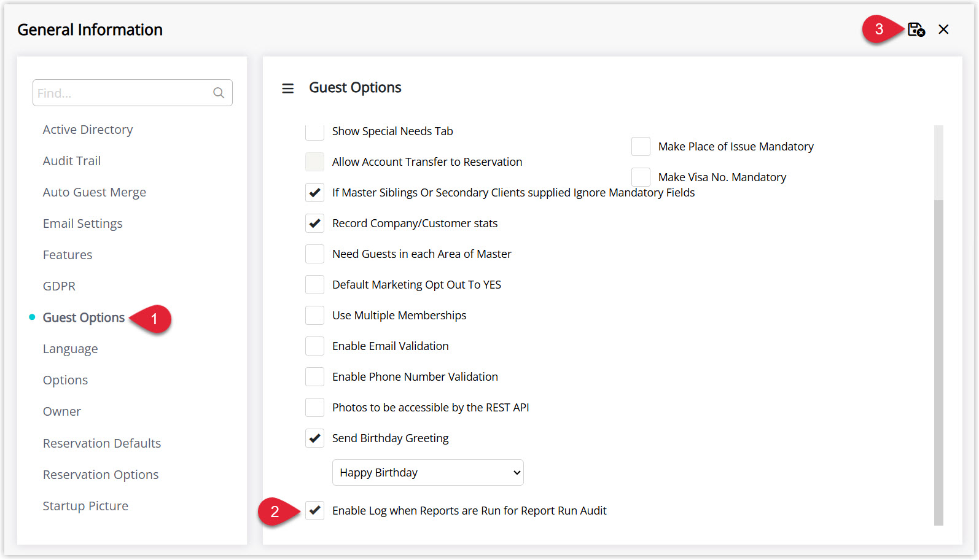This screenshot has height=560, width=979.
Task: Open GDPR settings
Action: [59, 286]
